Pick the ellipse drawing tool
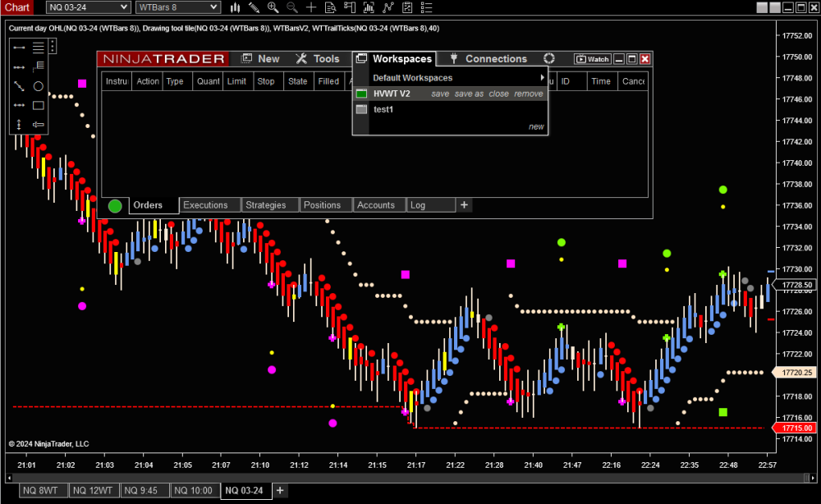The height and width of the screenshot is (504, 821). [x=38, y=86]
